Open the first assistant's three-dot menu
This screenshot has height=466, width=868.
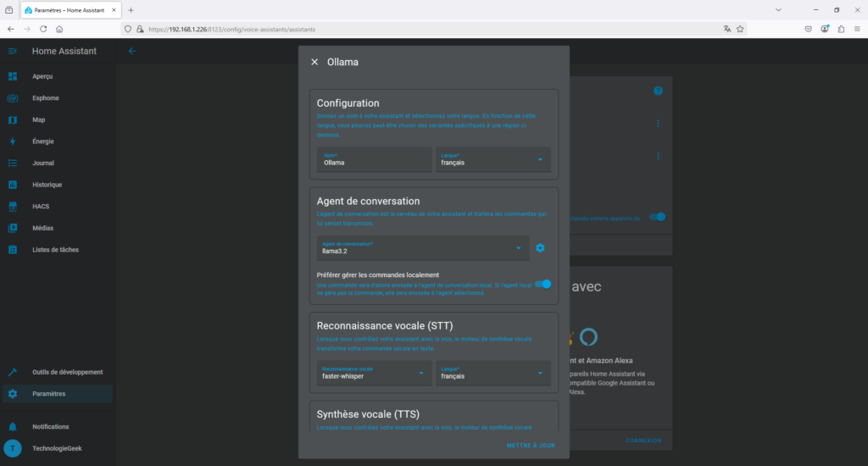pyautogui.click(x=658, y=124)
